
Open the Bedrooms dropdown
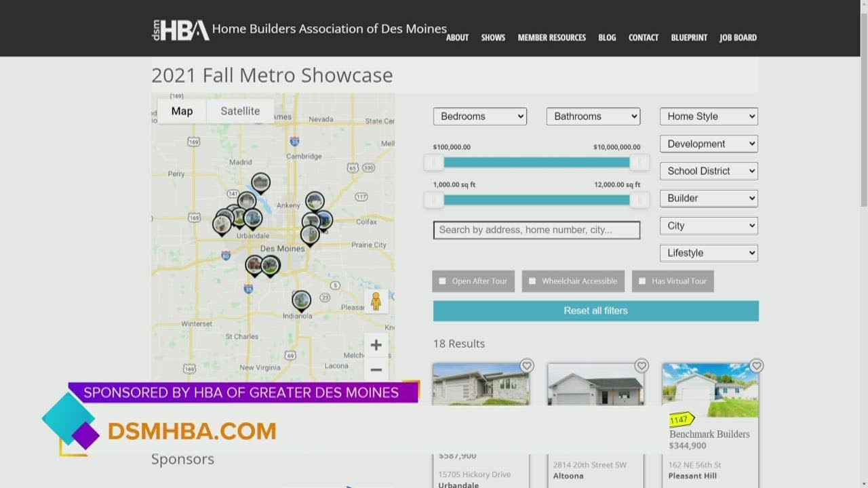tap(480, 117)
